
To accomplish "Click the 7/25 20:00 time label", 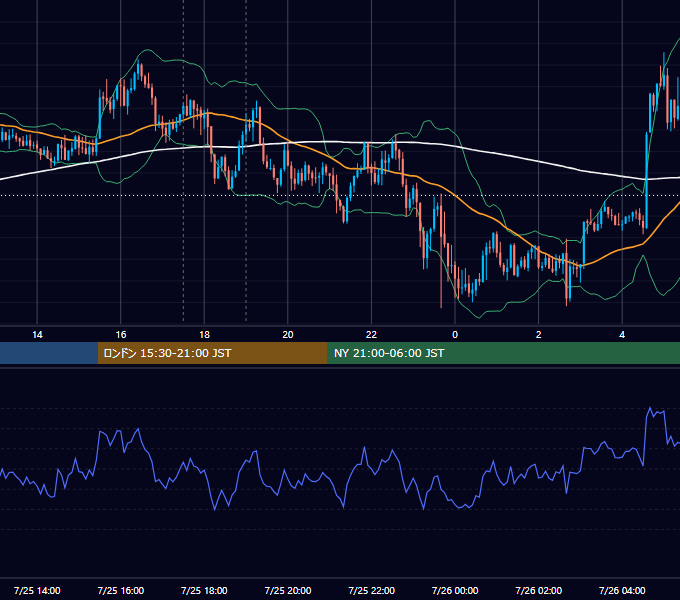I will click(x=288, y=590).
